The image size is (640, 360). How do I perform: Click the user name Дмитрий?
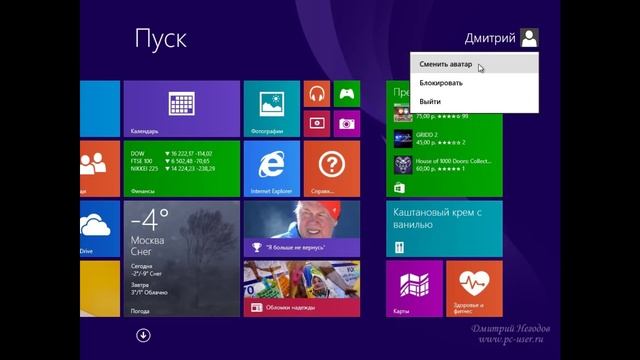point(490,38)
